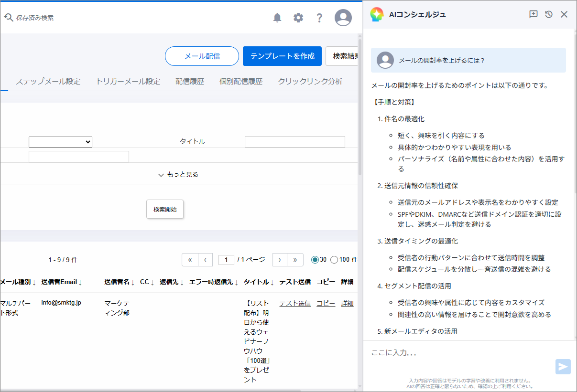The height and width of the screenshot is (392, 577).
Task: Open the settings gear icon
Action: tap(298, 18)
